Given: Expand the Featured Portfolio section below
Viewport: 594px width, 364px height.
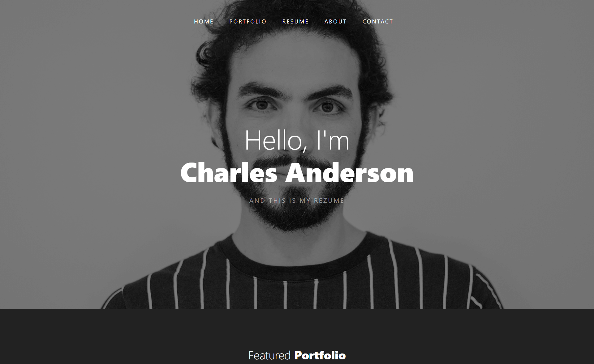Looking at the screenshot, I should 297,356.
